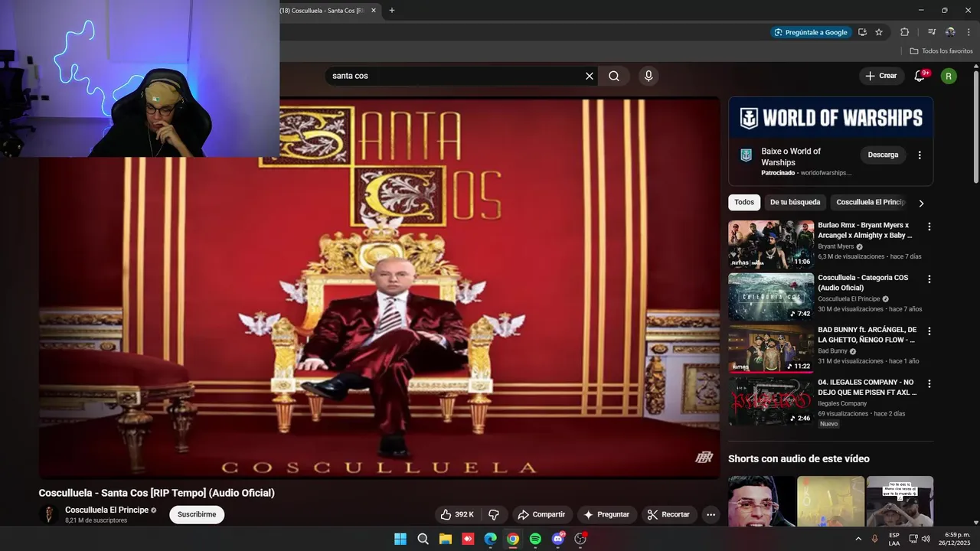
Task: Click the video title text
Action: tap(157, 493)
